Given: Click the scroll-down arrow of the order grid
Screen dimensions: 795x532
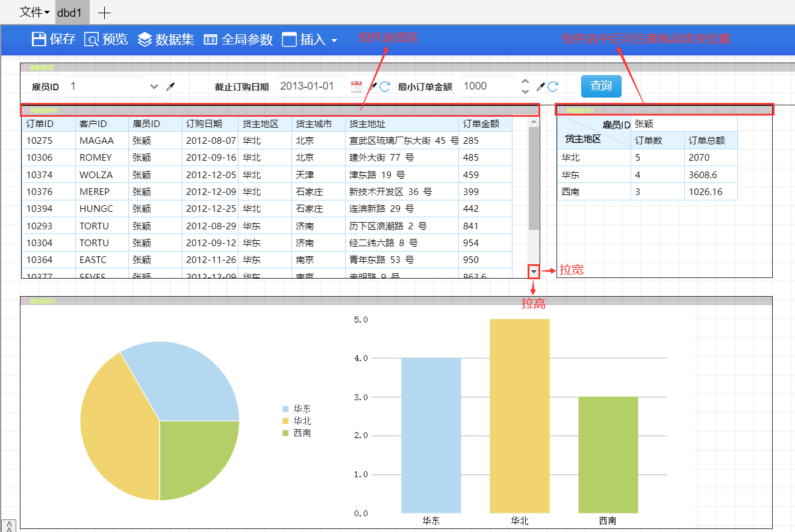Looking at the screenshot, I should tap(534, 272).
